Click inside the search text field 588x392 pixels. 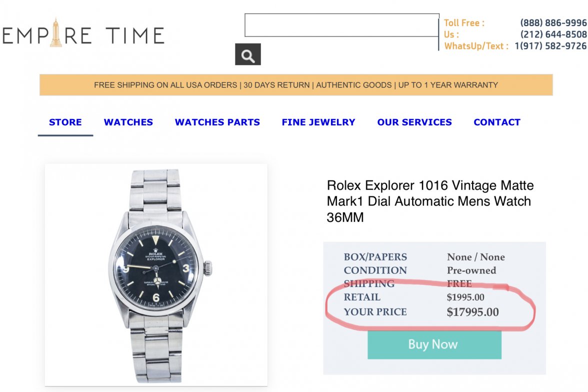click(x=341, y=25)
